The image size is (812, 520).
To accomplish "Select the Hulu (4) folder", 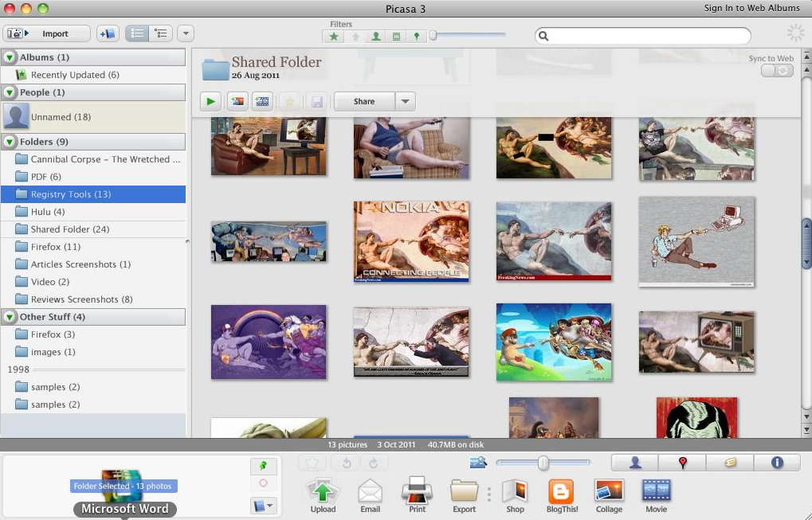I will tap(93, 212).
